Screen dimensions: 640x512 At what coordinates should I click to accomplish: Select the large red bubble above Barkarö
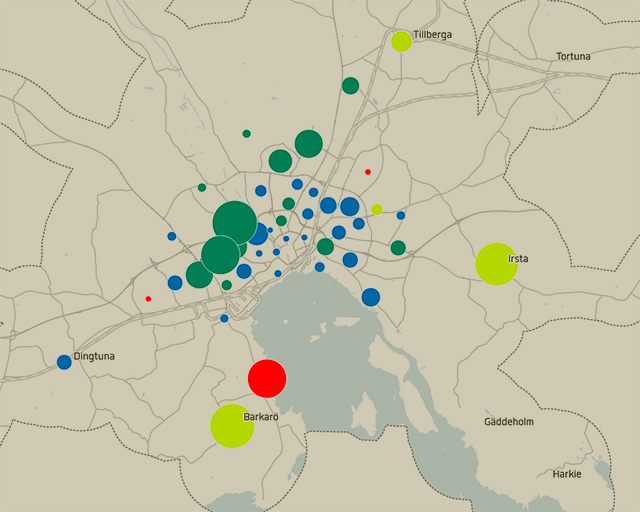tap(267, 378)
